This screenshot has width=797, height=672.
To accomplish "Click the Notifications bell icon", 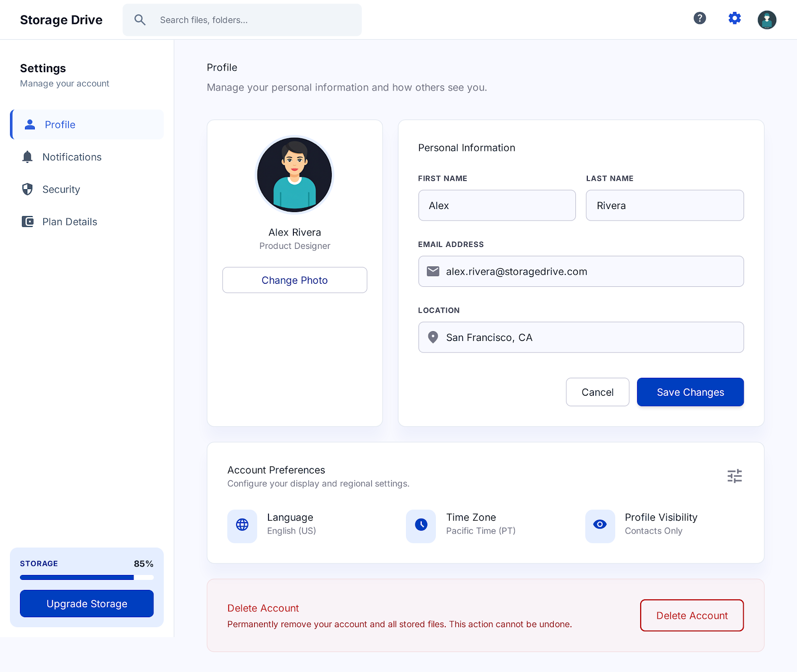I will [27, 157].
